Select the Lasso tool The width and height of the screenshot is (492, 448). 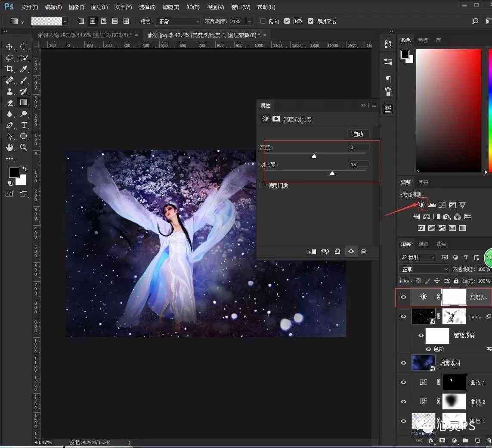[9, 58]
